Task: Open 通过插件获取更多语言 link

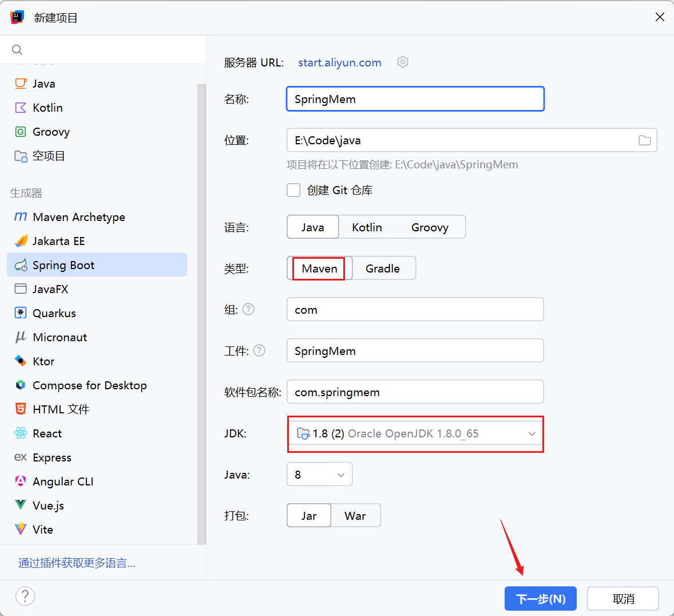Action: [77, 563]
